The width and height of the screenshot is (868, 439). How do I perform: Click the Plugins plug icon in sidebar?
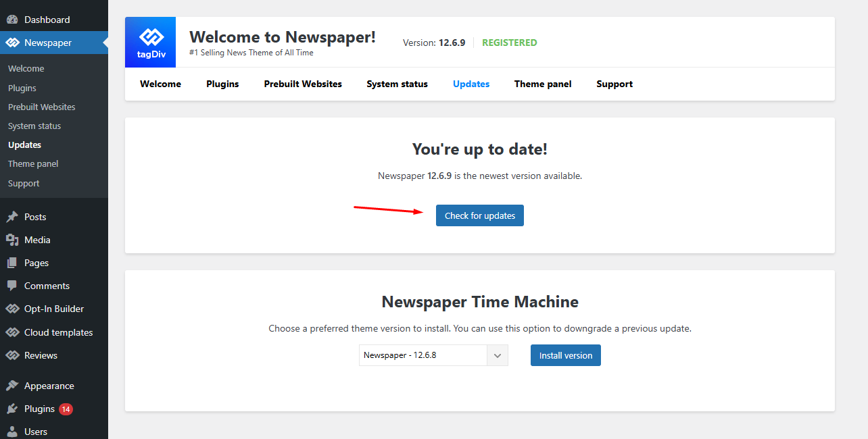[x=12, y=409]
